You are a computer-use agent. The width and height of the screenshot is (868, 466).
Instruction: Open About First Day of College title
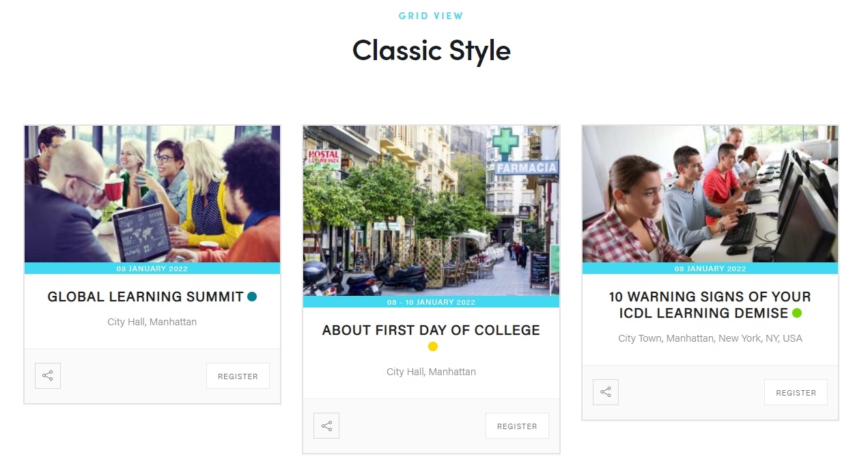click(431, 330)
